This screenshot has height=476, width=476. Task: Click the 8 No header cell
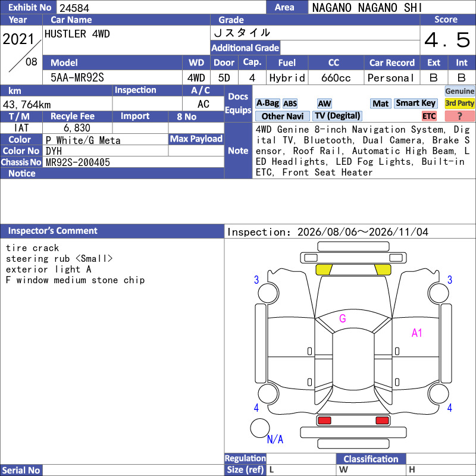(x=196, y=117)
